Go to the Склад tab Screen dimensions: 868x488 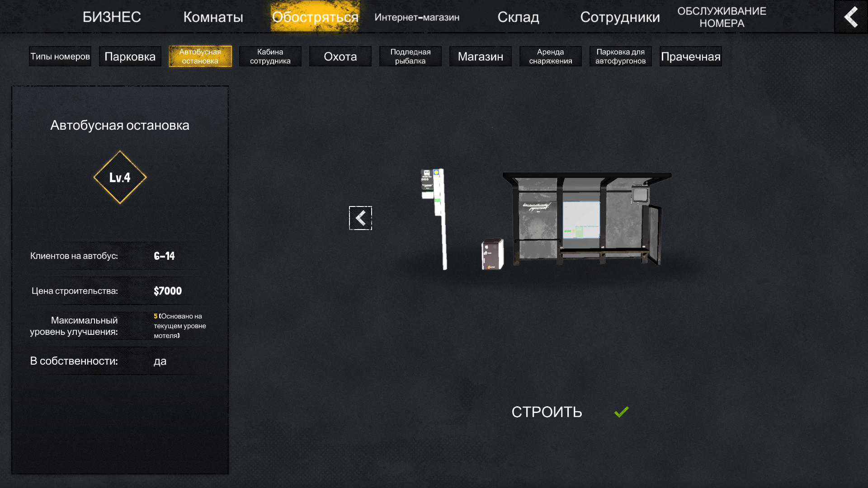518,17
